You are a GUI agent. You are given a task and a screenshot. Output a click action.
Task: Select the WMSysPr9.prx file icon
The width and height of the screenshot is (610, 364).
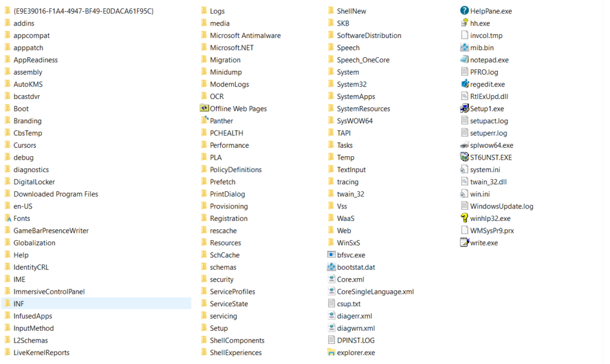pyautogui.click(x=464, y=230)
